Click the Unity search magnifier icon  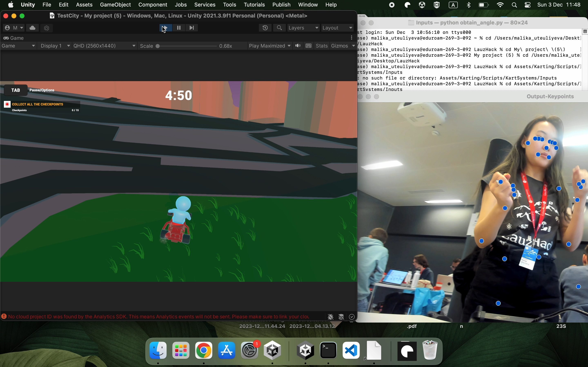click(280, 28)
